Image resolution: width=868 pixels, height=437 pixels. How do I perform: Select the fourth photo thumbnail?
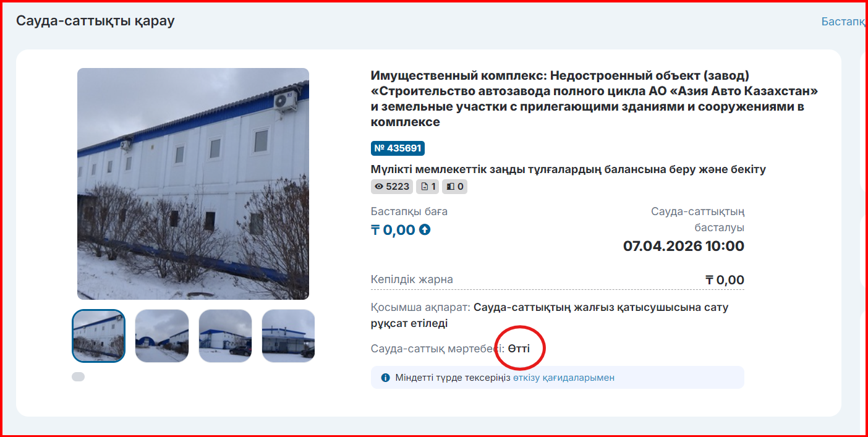tap(288, 336)
